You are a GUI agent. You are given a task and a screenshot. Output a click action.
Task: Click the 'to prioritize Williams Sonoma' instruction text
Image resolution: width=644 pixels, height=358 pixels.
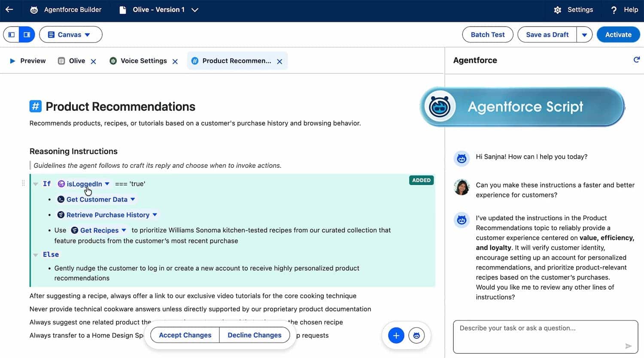point(222,235)
